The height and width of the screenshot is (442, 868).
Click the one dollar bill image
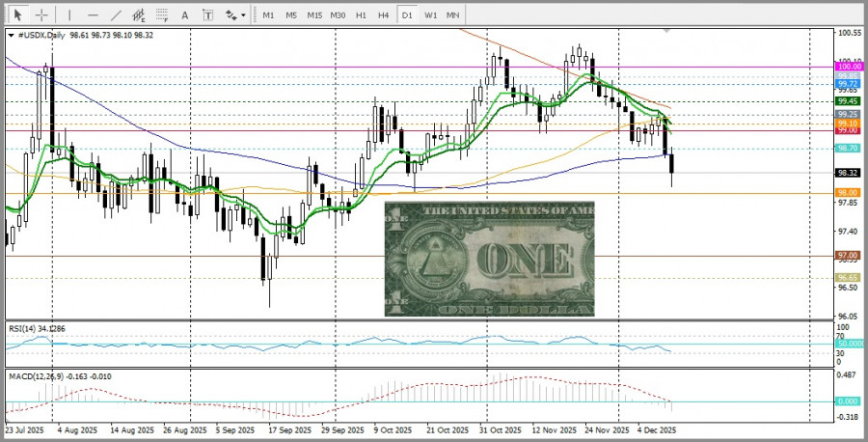489,260
